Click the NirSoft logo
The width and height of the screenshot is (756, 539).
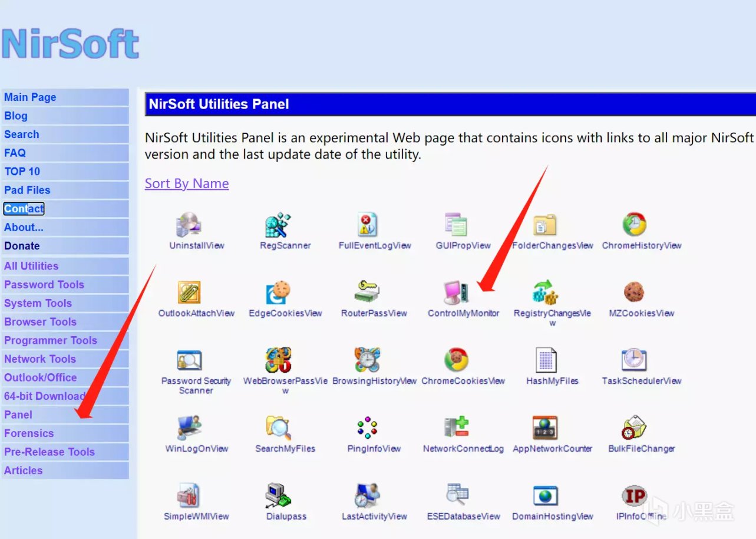[x=70, y=43]
